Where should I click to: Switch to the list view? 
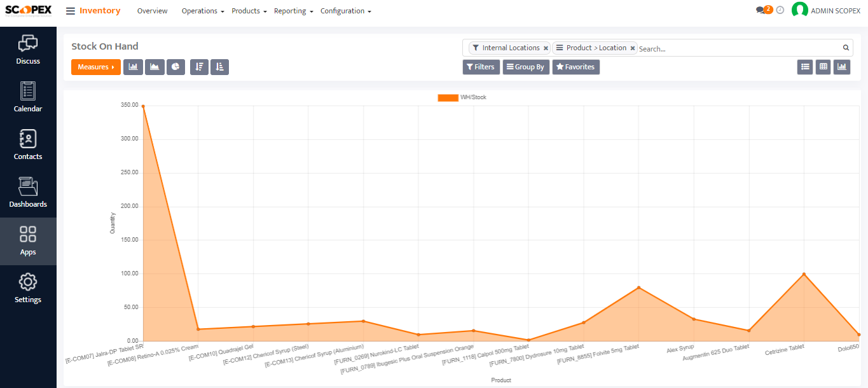(x=805, y=67)
